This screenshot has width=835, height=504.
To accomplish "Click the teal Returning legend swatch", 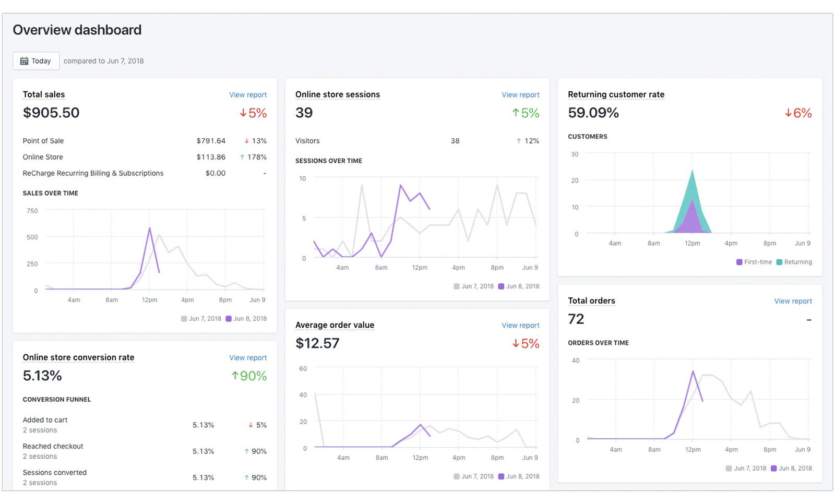I will [x=779, y=262].
